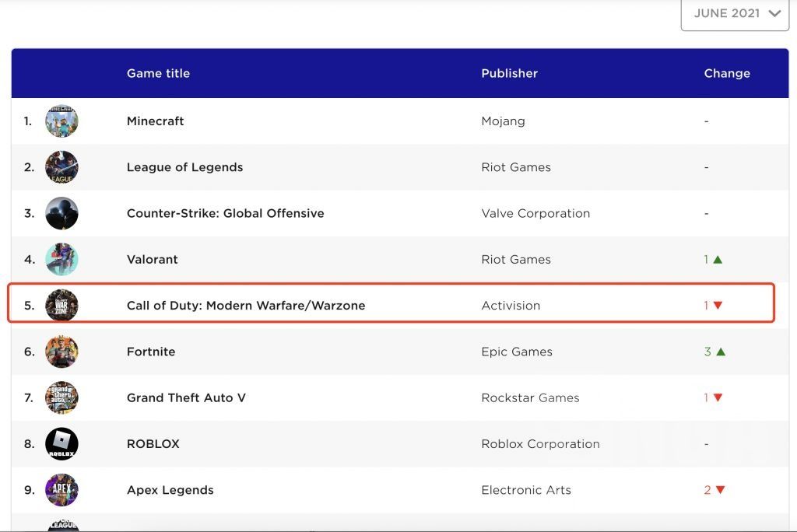
Task: Click the Roblox Corporation publisher cell
Action: pyautogui.click(x=540, y=443)
